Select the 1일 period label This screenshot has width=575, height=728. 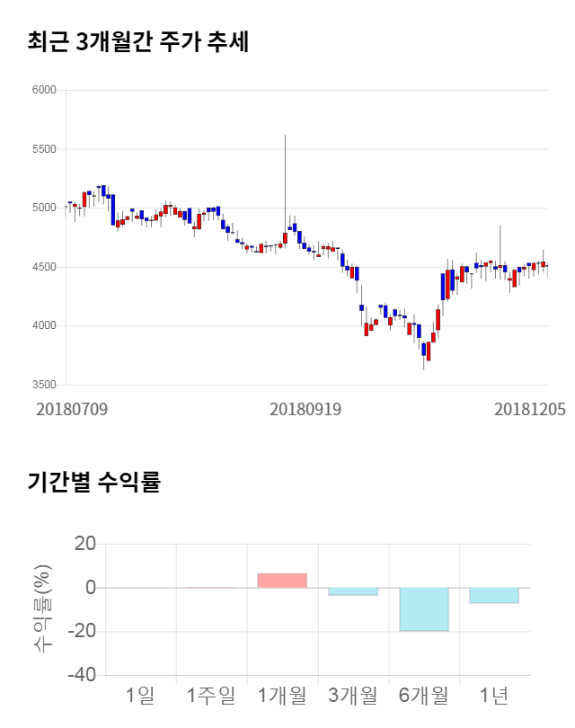tap(140, 695)
